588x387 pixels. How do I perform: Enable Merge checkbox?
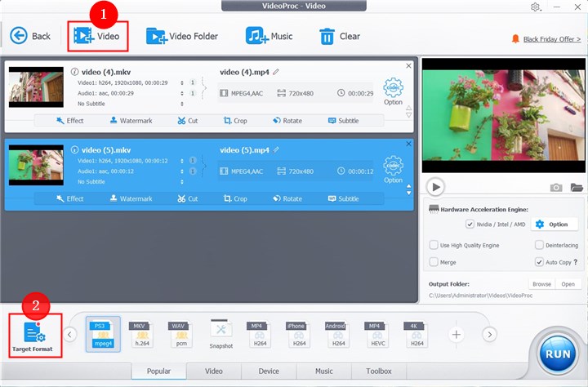[x=434, y=262]
